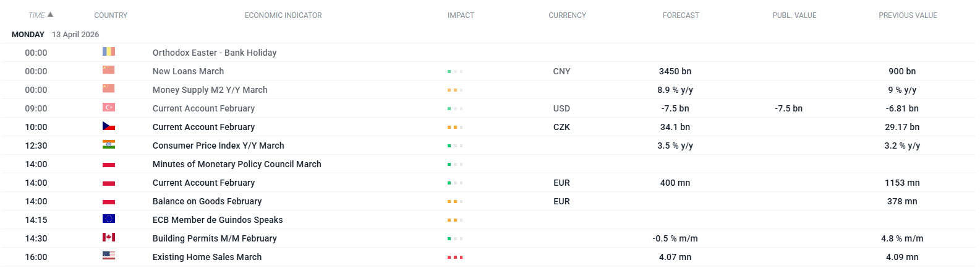The height and width of the screenshot is (278, 980).
Task: Click the European Union flag icon
Action: click(x=109, y=219)
